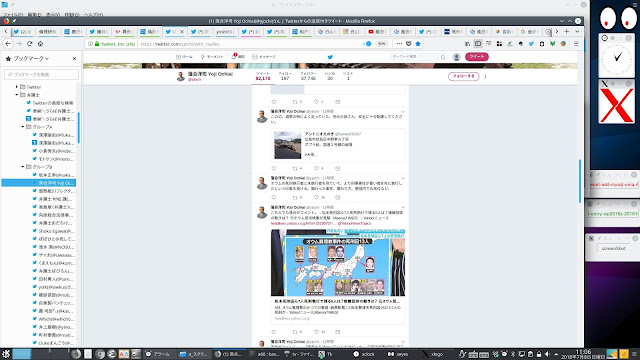The height and width of the screenshot is (360, 640).
Task: Go to the browser home page icon
Action: tap(40, 44)
